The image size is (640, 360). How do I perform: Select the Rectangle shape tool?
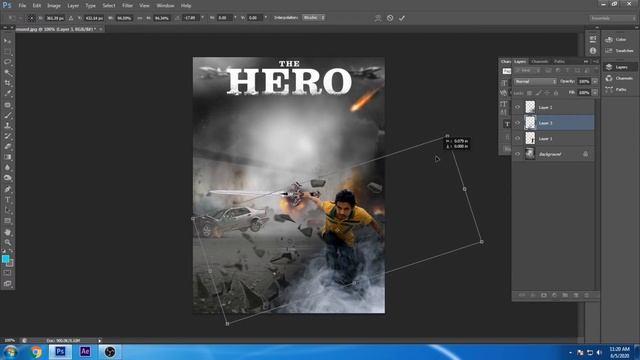point(7,221)
